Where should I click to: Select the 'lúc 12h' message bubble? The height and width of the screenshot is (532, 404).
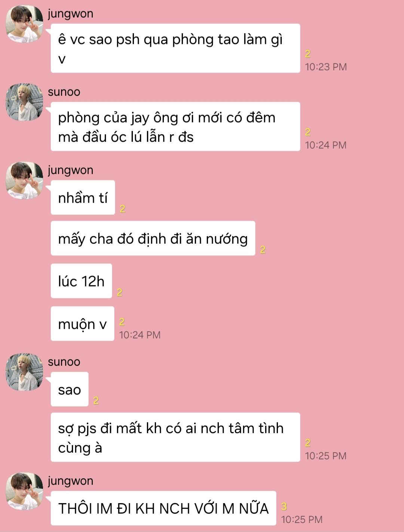click(81, 281)
